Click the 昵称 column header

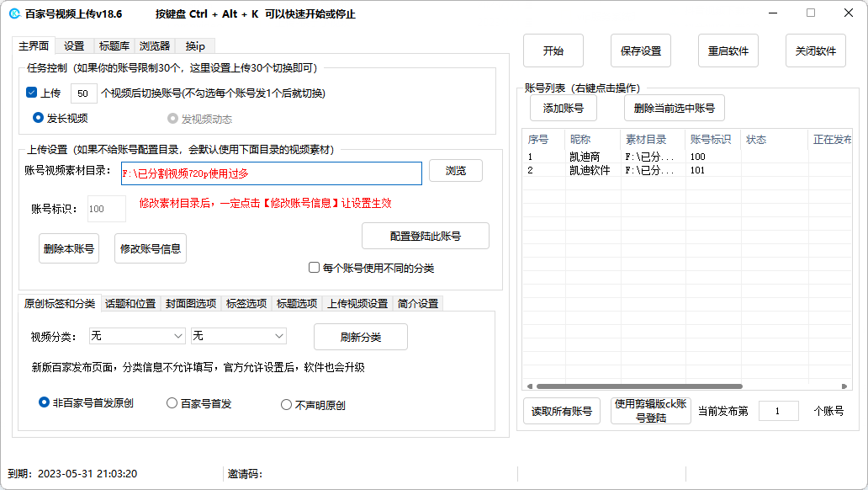[593, 139]
